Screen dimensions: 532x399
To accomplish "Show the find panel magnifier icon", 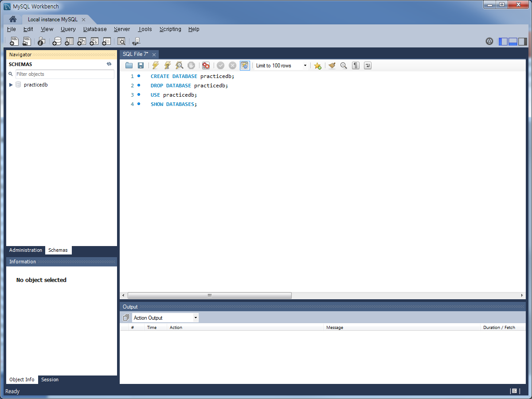I will pos(344,66).
